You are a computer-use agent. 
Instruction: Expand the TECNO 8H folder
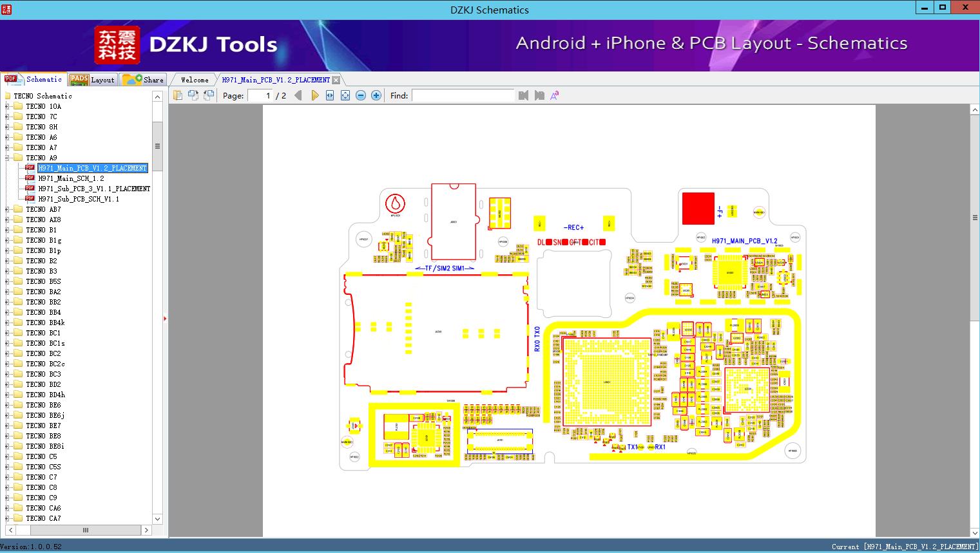pos(7,127)
